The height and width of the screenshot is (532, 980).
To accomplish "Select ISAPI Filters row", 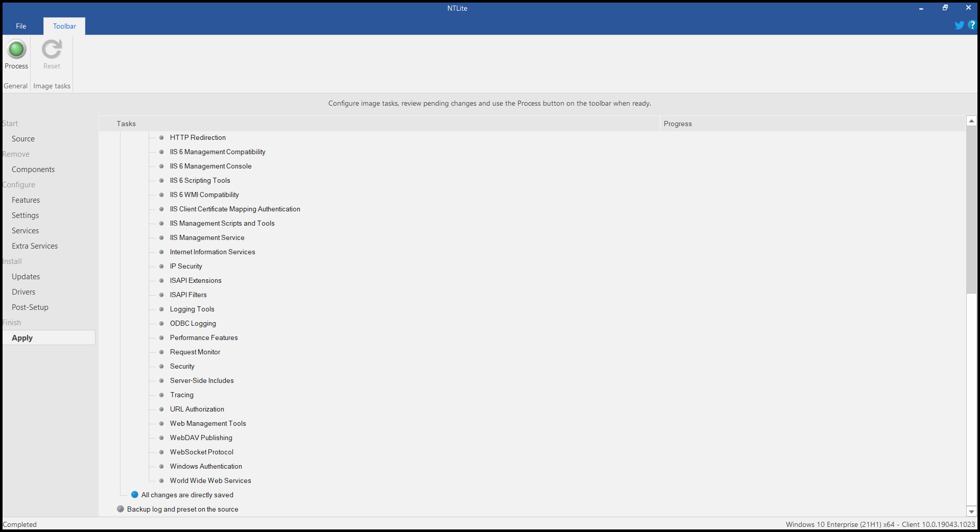I will [x=188, y=295].
